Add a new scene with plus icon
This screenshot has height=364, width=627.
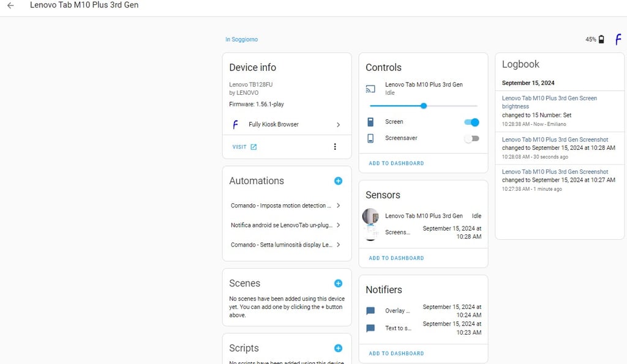[x=338, y=283]
